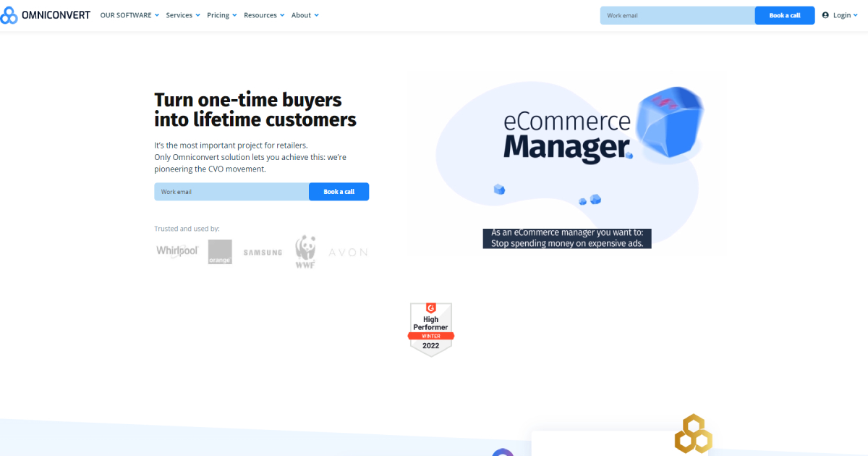Click the Login link
Screen dimensions: 868x456
842,15
